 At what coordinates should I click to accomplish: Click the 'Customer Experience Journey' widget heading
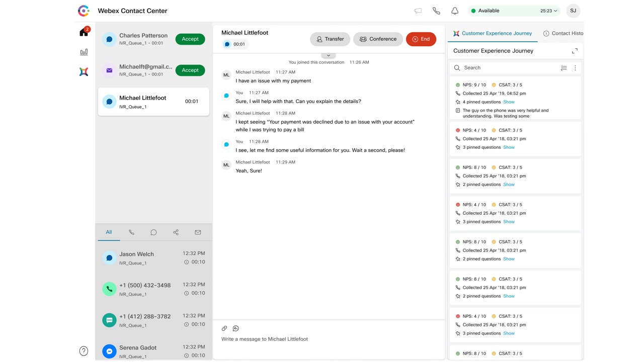point(493,51)
